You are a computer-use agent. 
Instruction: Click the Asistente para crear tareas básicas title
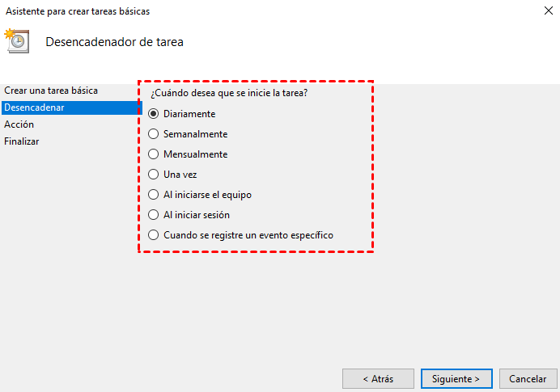click(x=78, y=11)
